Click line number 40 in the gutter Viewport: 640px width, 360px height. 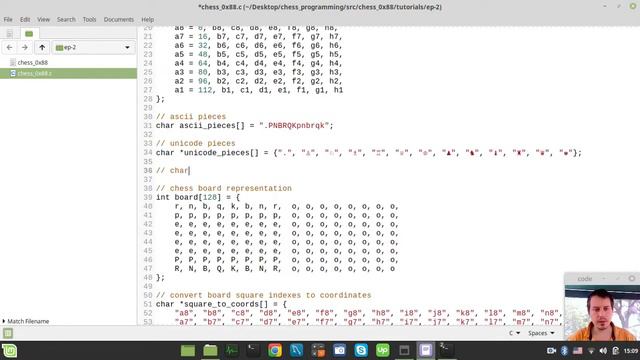(x=148, y=207)
